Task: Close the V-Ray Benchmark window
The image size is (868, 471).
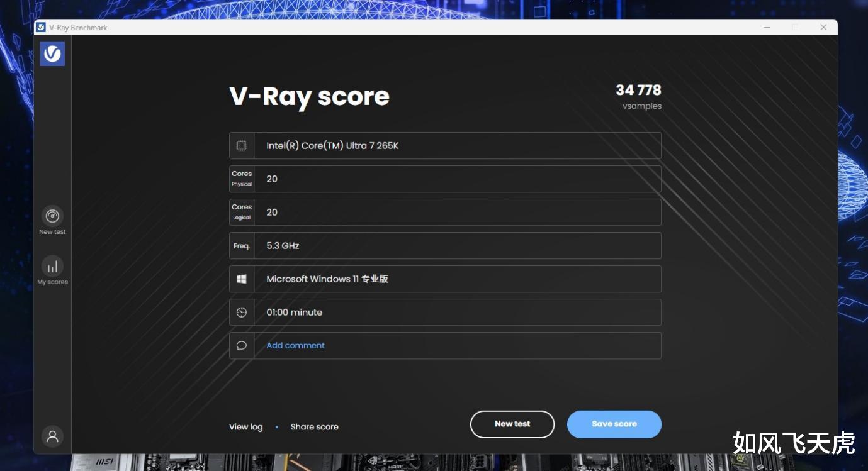Action: click(x=823, y=27)
